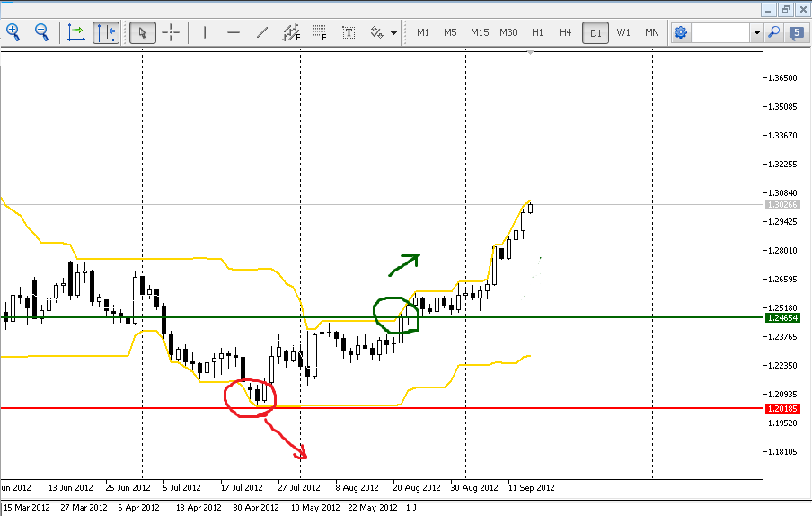The height and width of the screenshot is (516, 812).
Task: Minimize the chart window
Action: [x=769, y=9]
